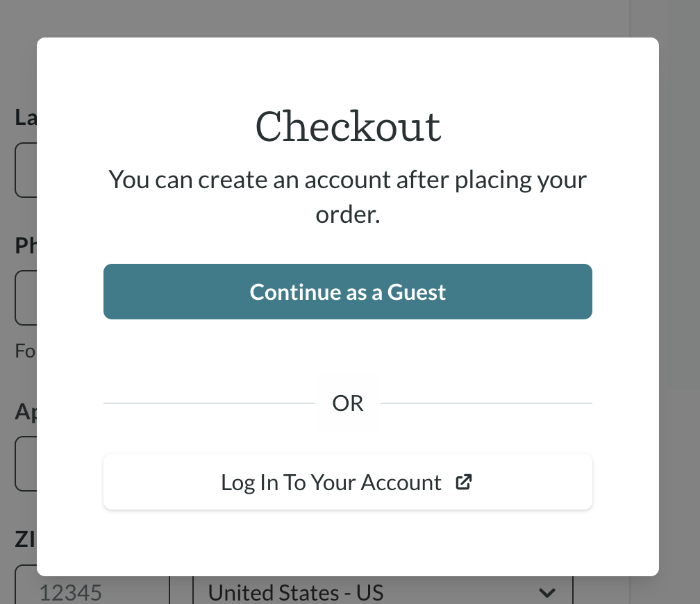The image size is (700, 604).
Task: Click the cut-off La label behind dialog
Action: pos(26,118)
